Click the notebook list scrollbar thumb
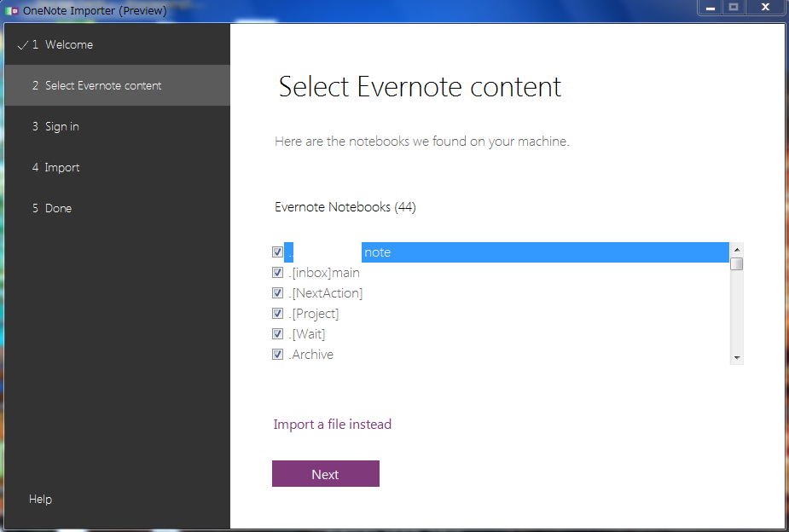Screen dimensions: 789x532 coord(737,263)
